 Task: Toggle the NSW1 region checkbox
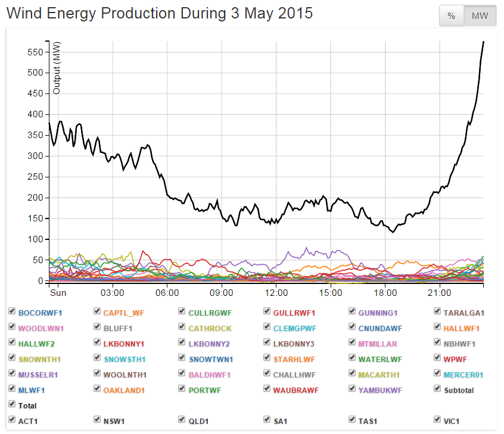tap(97, 420)
